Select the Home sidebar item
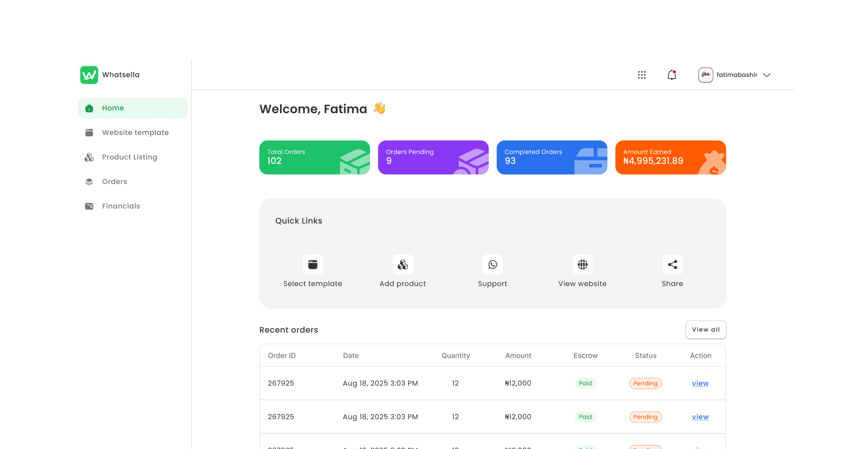Screen dimensions: 868x449 (113, 108)
